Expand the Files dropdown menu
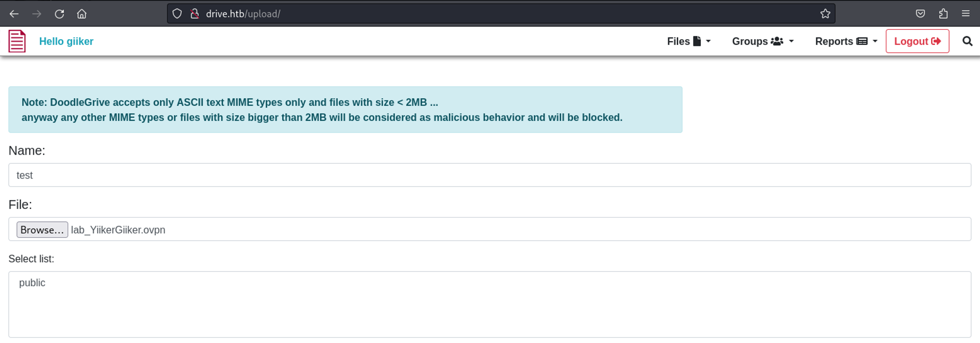Image resolution: width=980 pixels, height=343 pixels. click(x=688, y=42)
